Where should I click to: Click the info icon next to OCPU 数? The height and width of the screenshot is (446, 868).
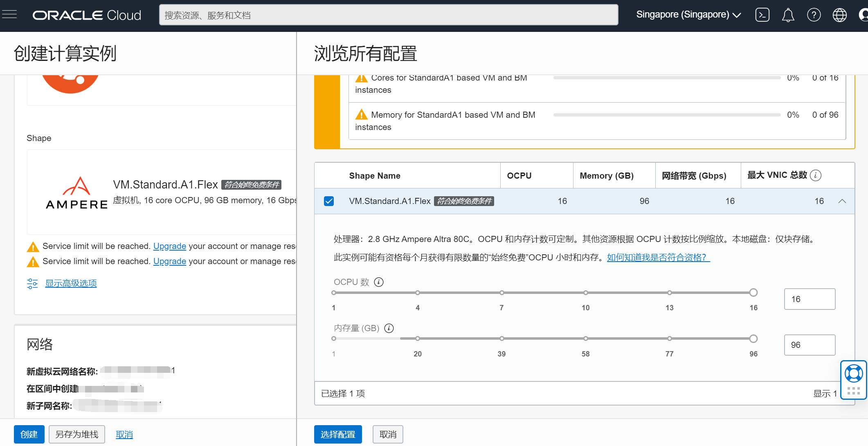coord(379,282)
